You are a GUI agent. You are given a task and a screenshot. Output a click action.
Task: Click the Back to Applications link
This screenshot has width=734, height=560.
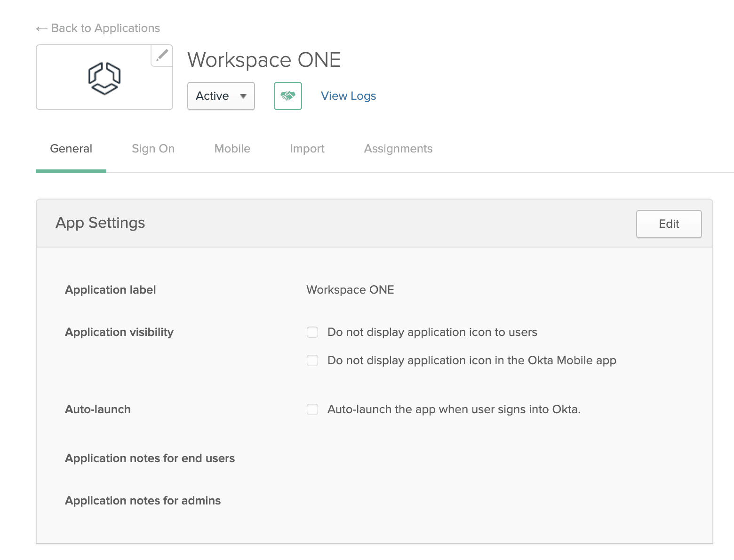click(x=98, y=28)
